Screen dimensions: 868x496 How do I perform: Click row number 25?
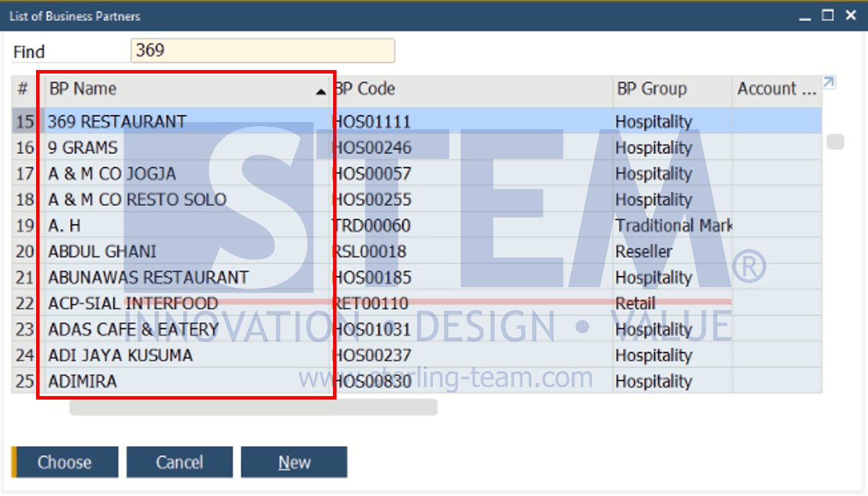click(x=25, y=382)
